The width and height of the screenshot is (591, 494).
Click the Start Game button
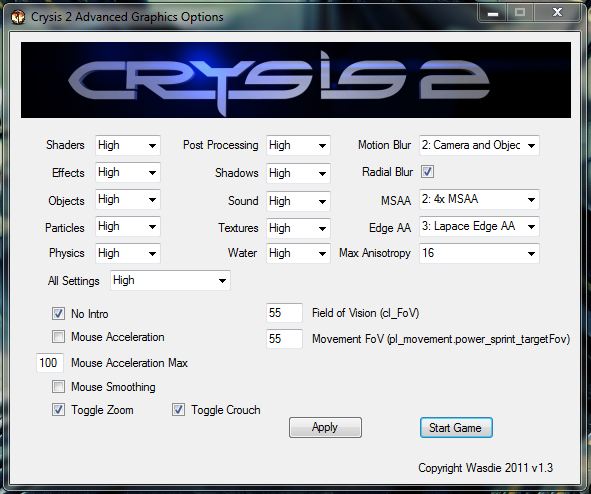click(456, 428)
